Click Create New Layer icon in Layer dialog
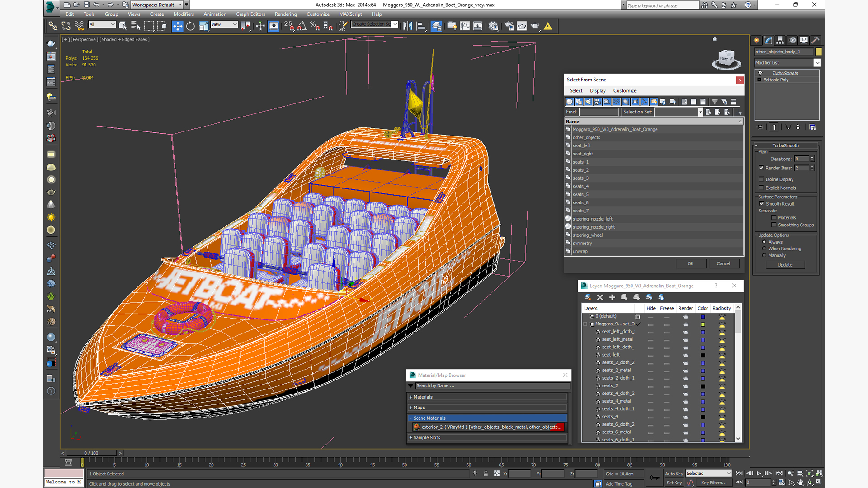The height and width of the screenshot is (488, 868). 588,297
